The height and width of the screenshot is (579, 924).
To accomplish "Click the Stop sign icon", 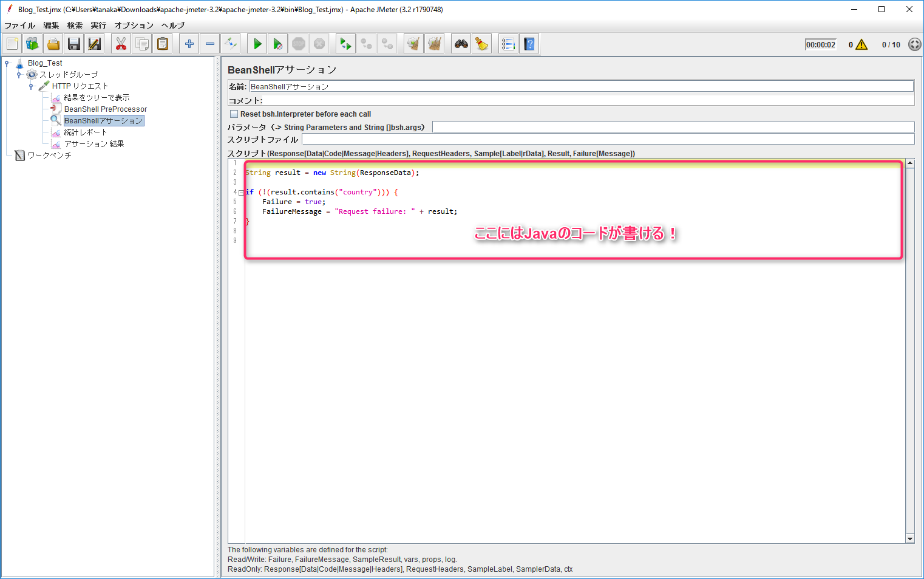I will tap(299, 44).
